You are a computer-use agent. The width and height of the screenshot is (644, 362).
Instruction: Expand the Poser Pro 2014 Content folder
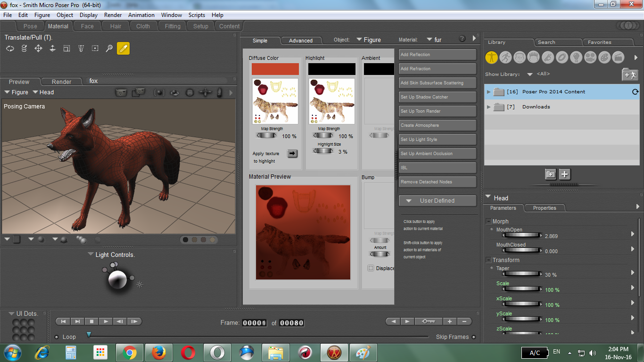tap(489, 92)
